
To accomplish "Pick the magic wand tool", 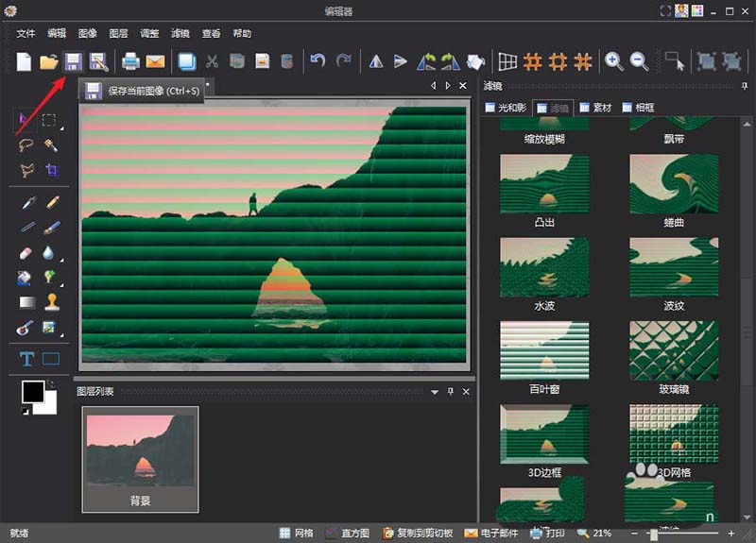I will [51, 144].
